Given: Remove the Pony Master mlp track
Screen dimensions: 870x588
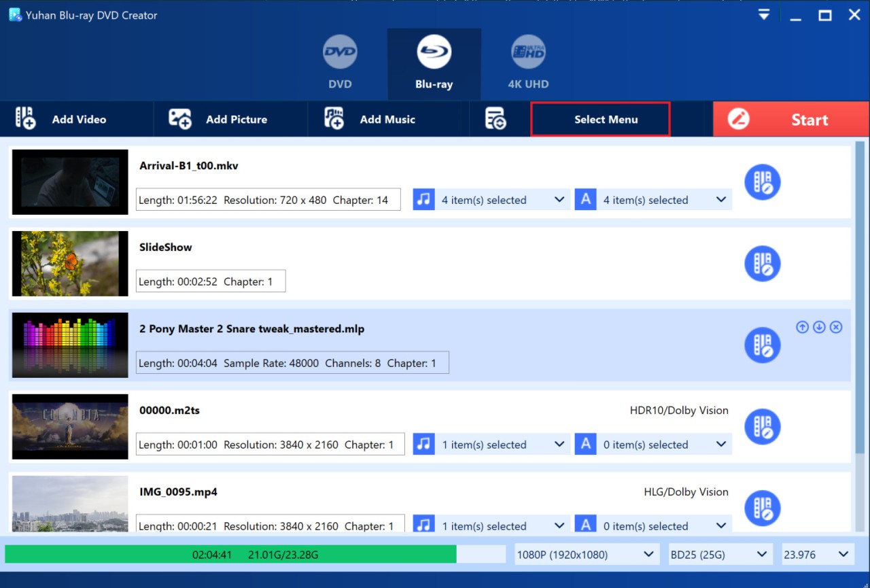Looking at the screenshot, I should (836, 327).
